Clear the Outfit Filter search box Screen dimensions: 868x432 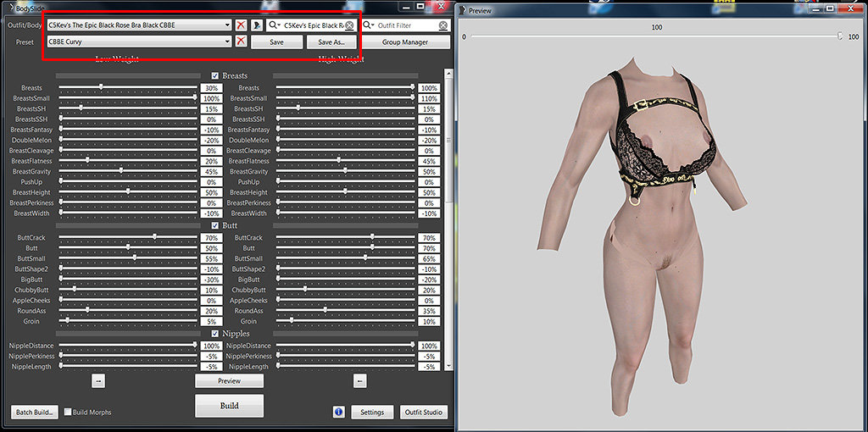(x=443, y=25)
